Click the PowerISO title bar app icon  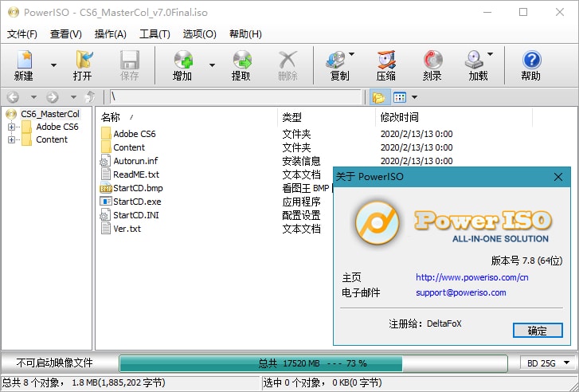[x=14, y=12]
